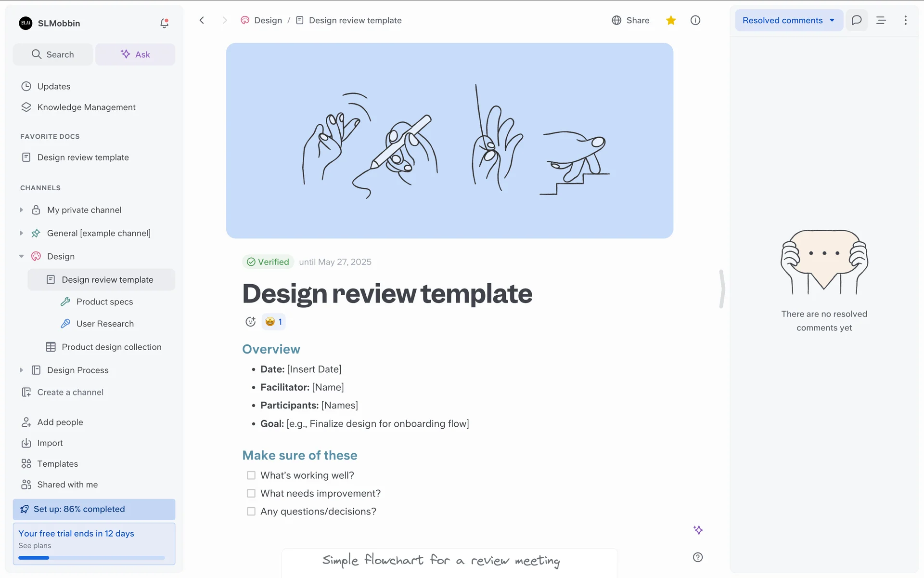
Task: Open the help question mark icon
Action: 697,557
